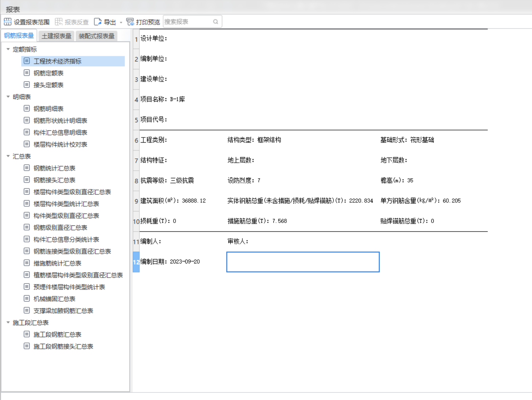532x400 pixels.
Task: Click the icon beside 预埋件楼层构件类型统计表
Action: point(27,287)
